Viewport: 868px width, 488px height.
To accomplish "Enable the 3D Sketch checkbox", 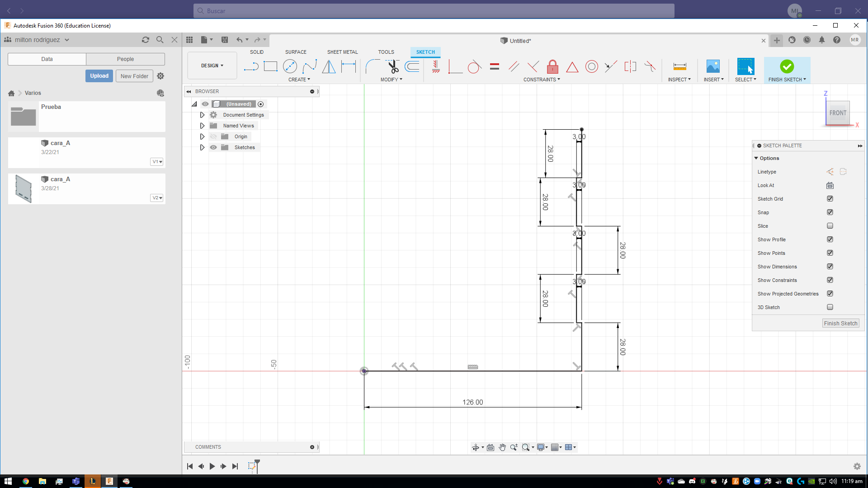I will pyautogui.click(x=830, y=307).
